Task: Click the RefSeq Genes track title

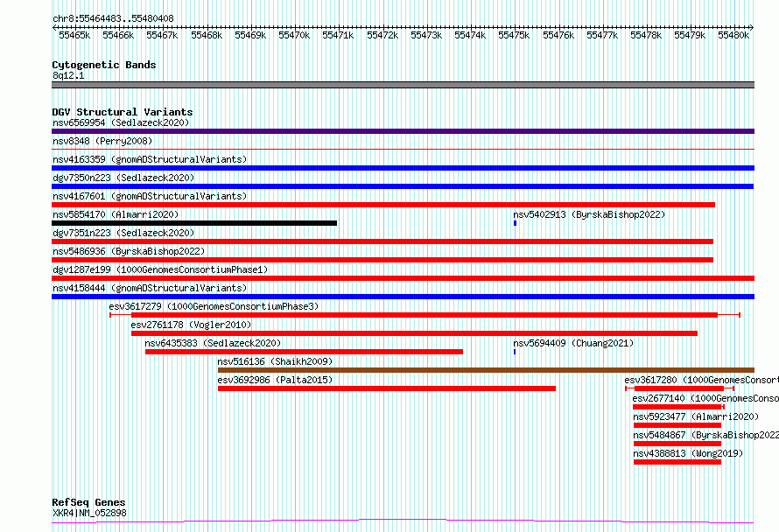Action: [x=88, y=503]
